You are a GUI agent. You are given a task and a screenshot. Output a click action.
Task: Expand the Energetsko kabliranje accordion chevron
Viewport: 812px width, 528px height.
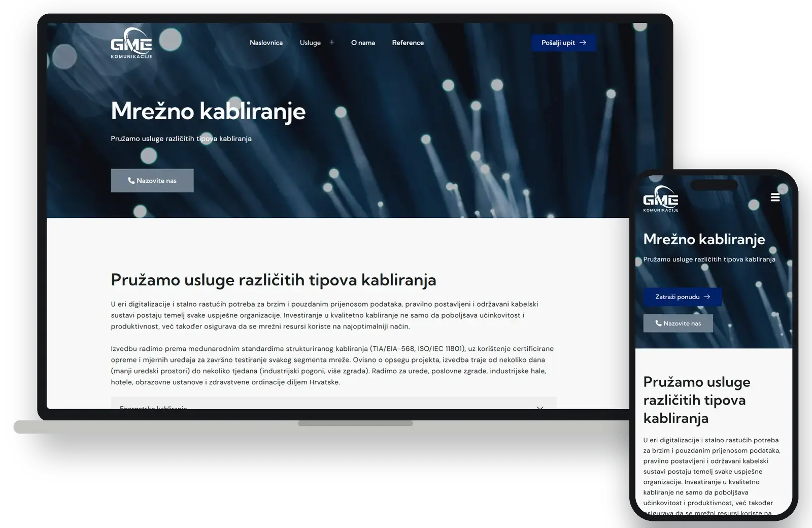(540, 407)
